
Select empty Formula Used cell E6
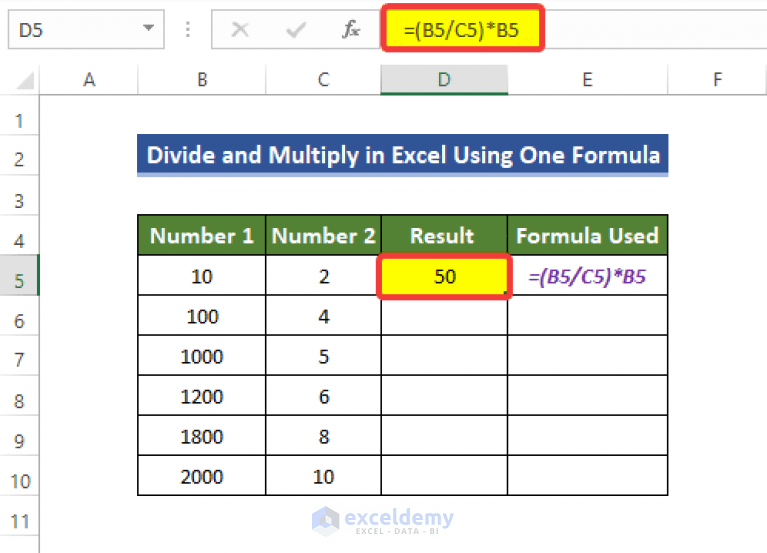tap(587, 316)
